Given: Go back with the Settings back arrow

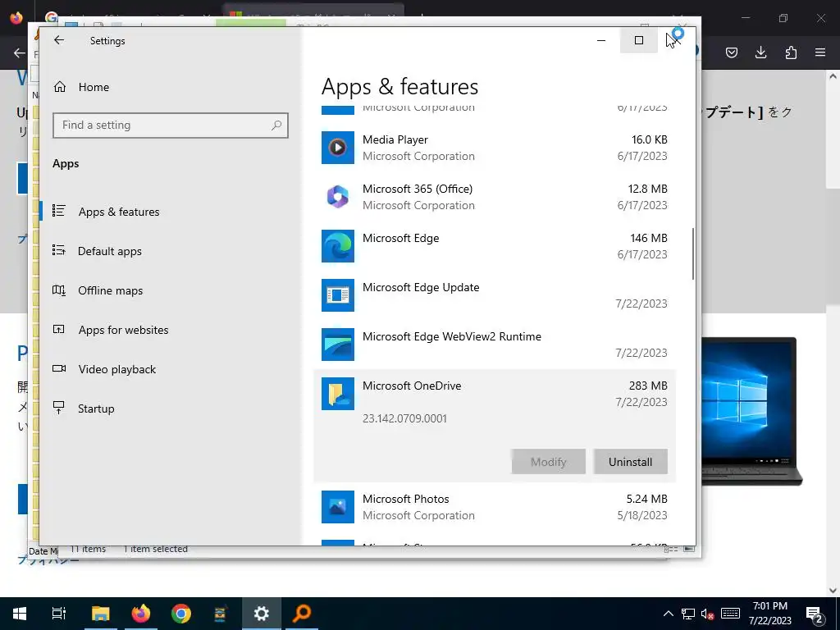Looking at the screenshot, I should pos(59,40).
